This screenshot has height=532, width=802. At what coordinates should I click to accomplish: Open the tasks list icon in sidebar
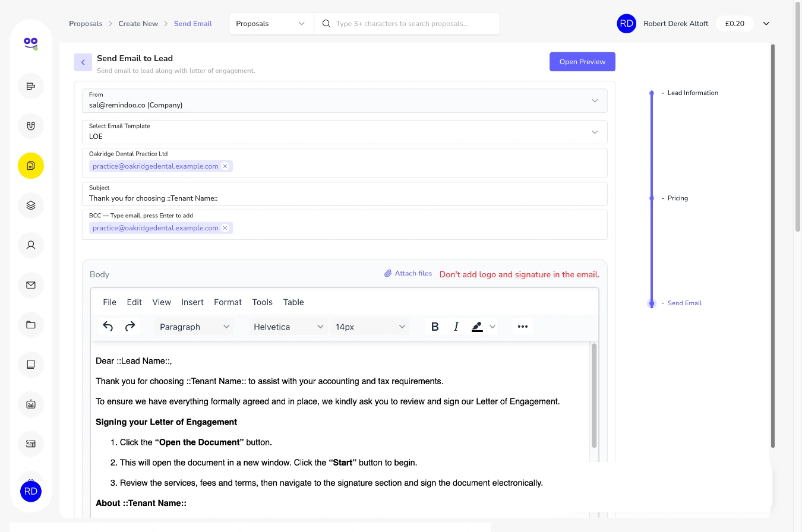pos(31,86)
